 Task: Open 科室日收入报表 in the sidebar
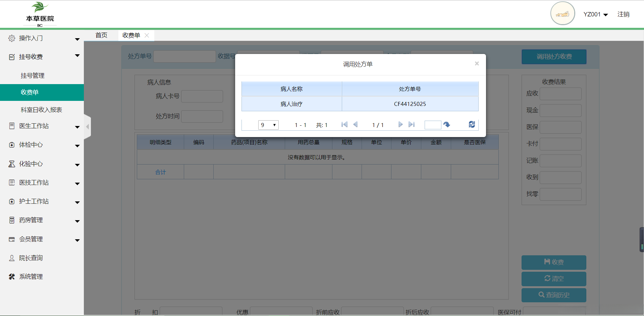[x=42, y=110]
